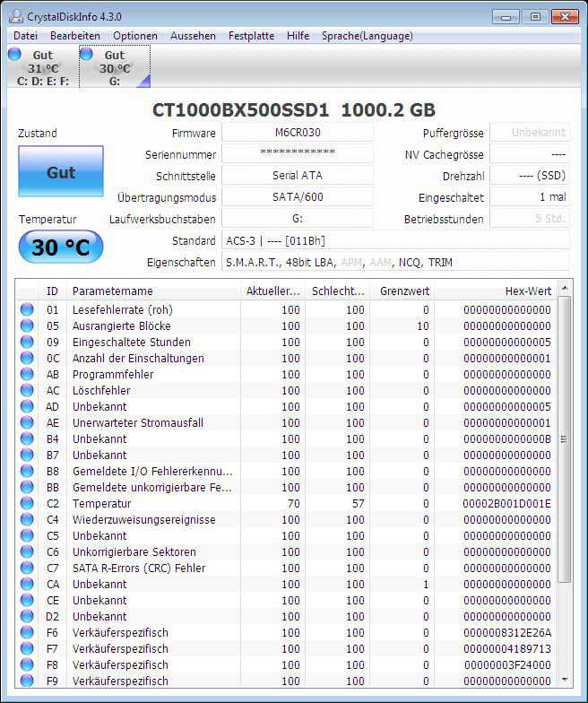Click the Hex-Wert column header
The image size is (588, 703).
pos(496,291)
